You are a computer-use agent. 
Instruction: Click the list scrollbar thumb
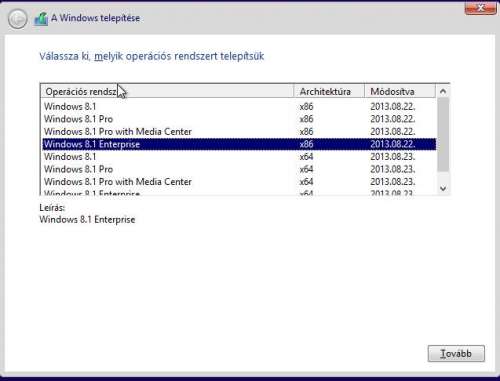coord(443,135)
